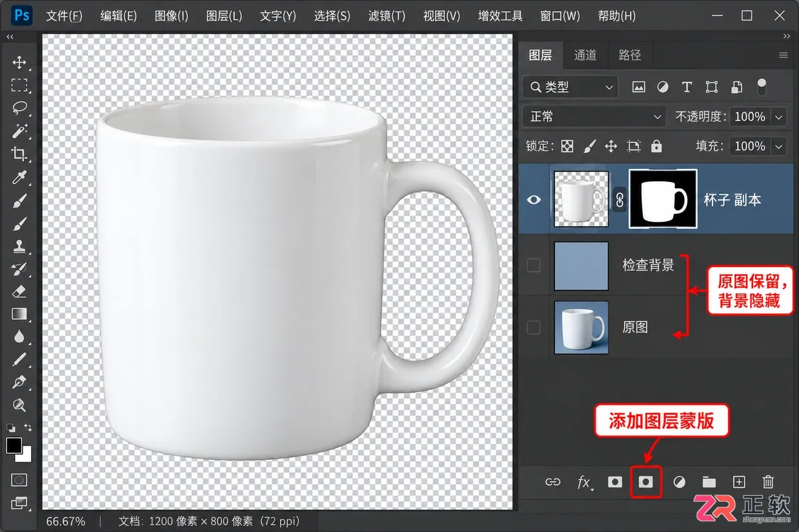799x532 pixels.
Task: Select the History Brush tool
Action: point(19,268)
